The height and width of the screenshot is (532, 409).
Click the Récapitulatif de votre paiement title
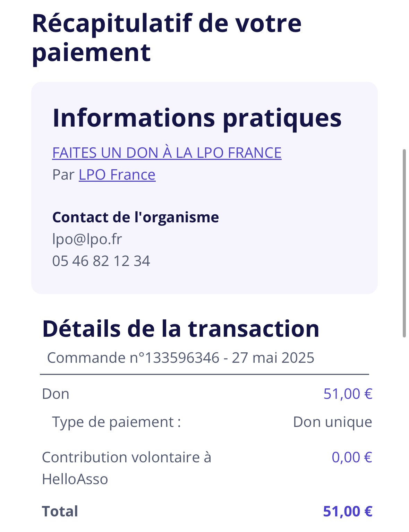[x=167, y=37]
